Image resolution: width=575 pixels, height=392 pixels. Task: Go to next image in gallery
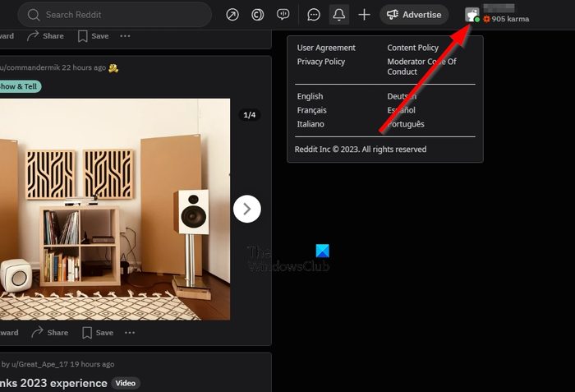click(246, 209)
